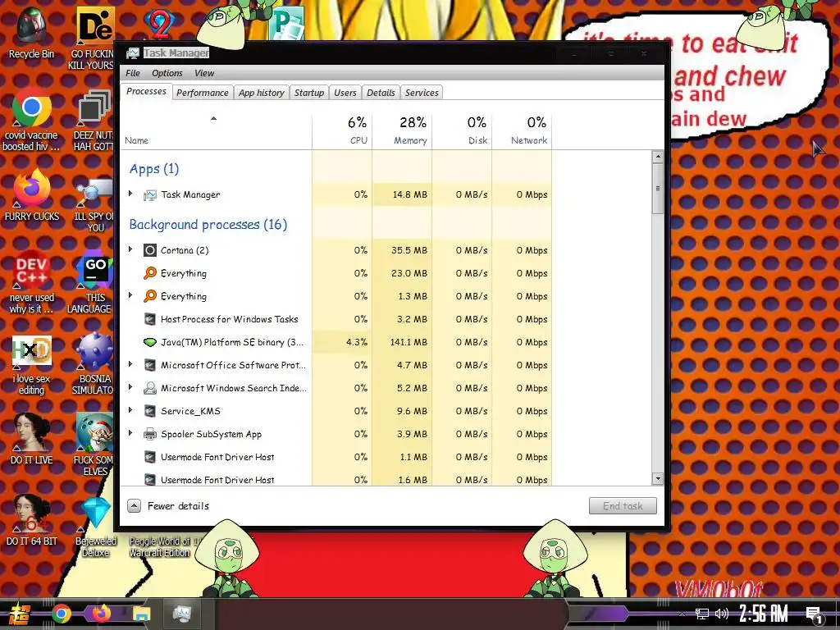Image resolution: width=840 pixels, height=630 pixels.
Task: Switch to the Services tab
Action: 422,93
